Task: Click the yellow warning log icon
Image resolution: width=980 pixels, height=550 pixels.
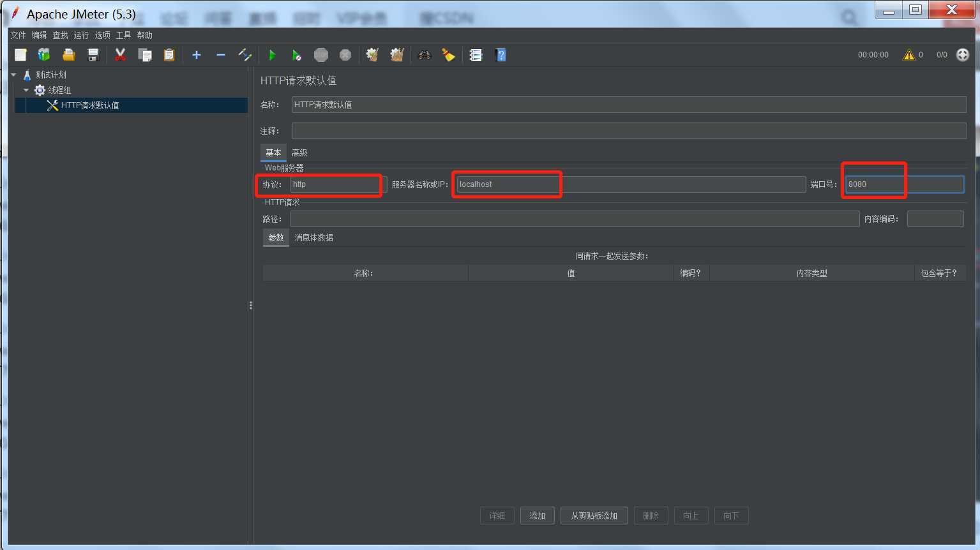Action: tap(908, 55)
